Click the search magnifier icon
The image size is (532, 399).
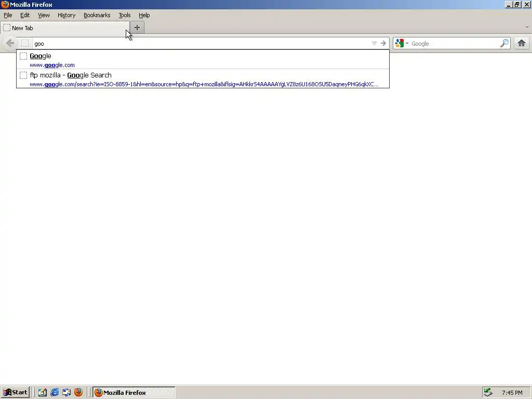point(504,43)
